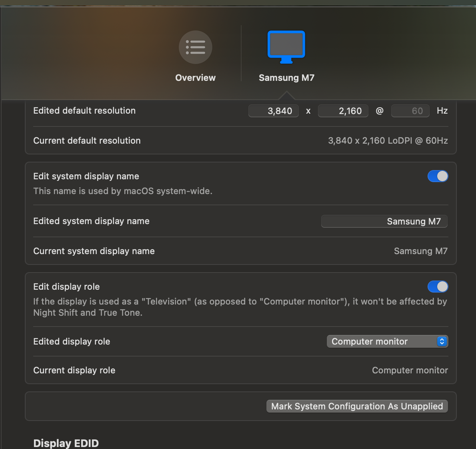Disable the Edit system display name switch

click(x=438, y=176)
